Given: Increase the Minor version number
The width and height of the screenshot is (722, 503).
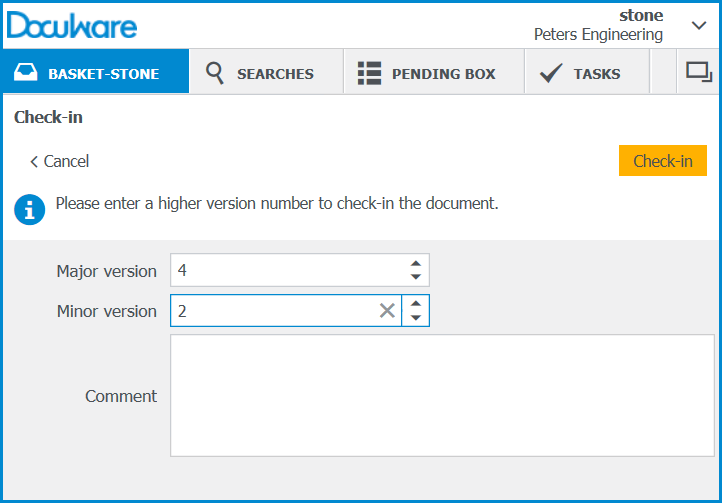Looking at the screenshot, I should click(x=416, y=304).
